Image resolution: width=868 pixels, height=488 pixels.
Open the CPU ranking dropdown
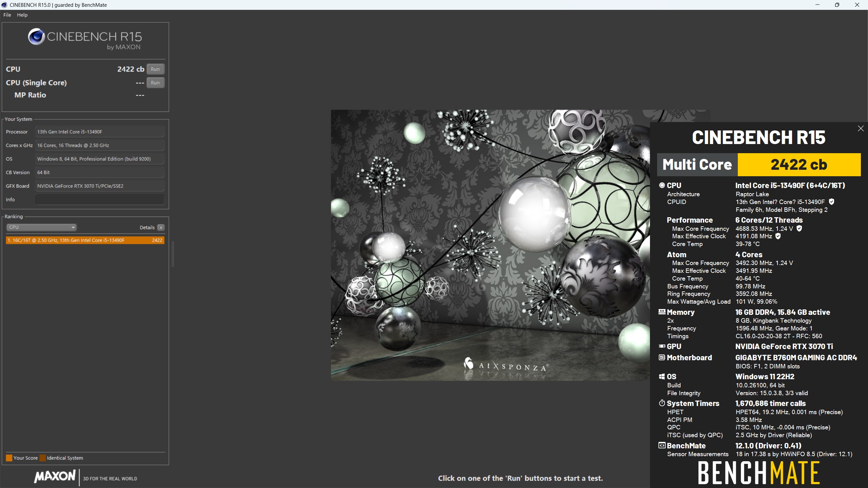point(41,227)
